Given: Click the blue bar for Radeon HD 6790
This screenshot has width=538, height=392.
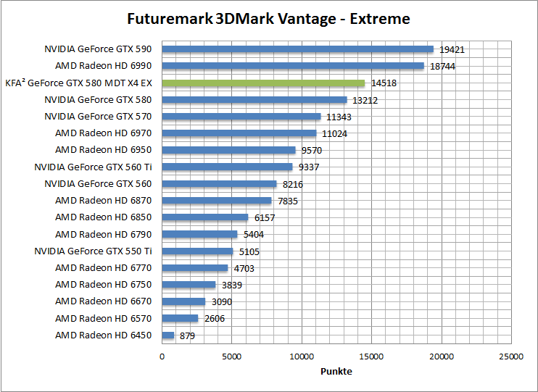Looking at the screenshot, I should [x=199, y=234].
